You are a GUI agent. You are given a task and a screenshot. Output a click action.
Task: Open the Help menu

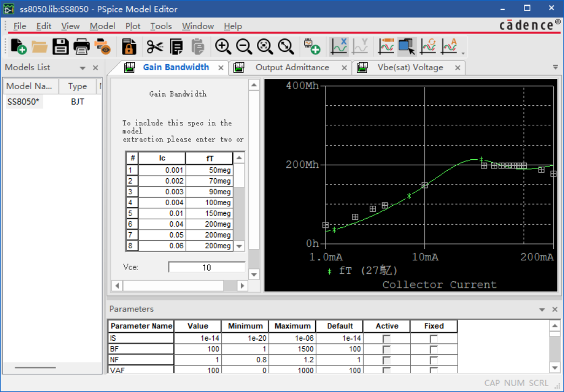tap(233, 26)
